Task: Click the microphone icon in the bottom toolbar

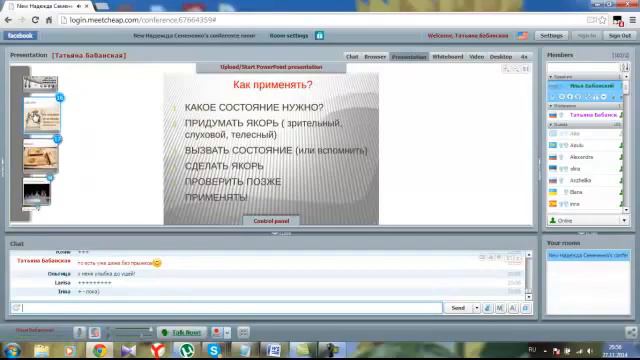Action: [x=80, y=332]
